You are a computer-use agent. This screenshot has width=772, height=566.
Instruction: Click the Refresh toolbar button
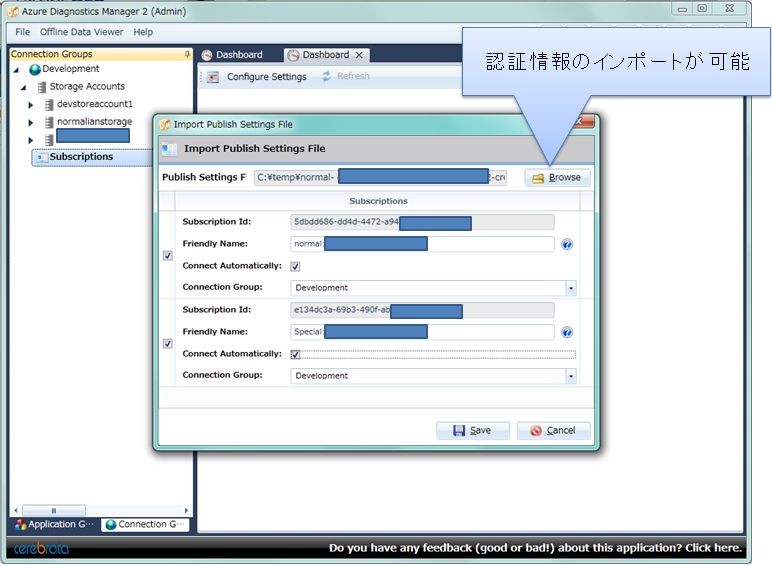click(x=346, y=76)
